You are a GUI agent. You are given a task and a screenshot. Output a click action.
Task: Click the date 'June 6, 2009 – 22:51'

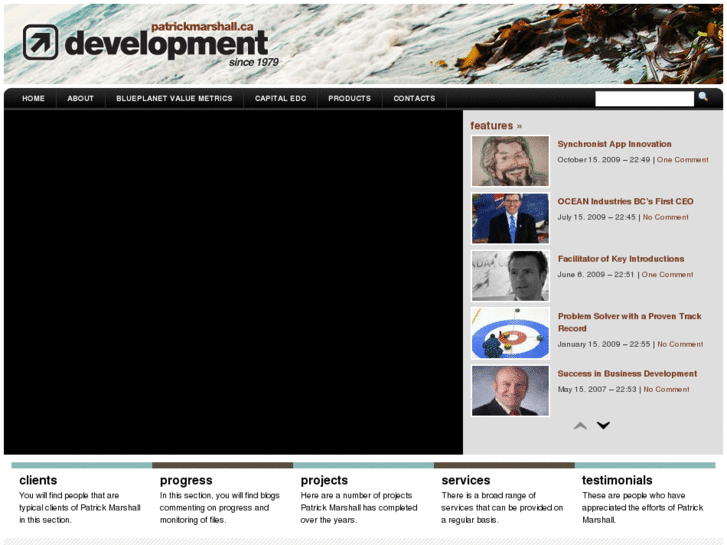595,275
